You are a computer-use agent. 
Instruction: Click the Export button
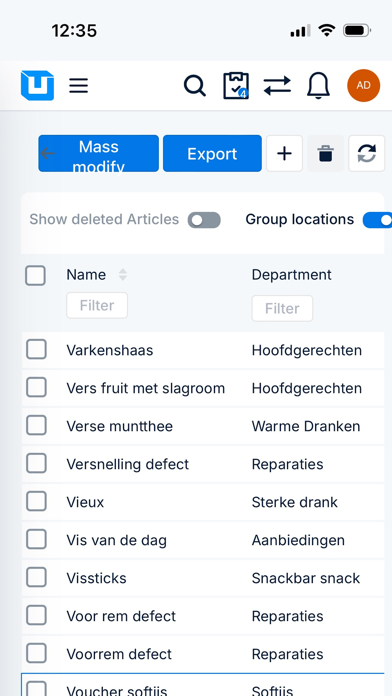point(212,154)
